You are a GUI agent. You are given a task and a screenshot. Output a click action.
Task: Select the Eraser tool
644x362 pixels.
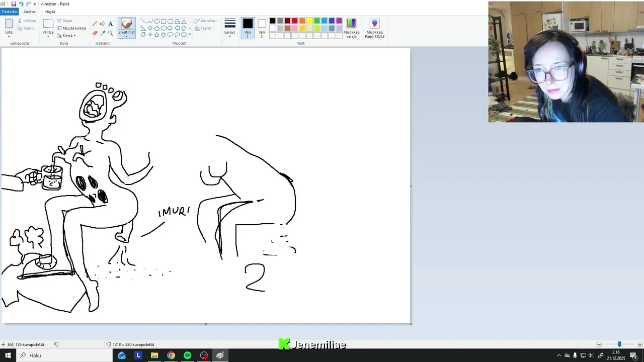point(95,33)
